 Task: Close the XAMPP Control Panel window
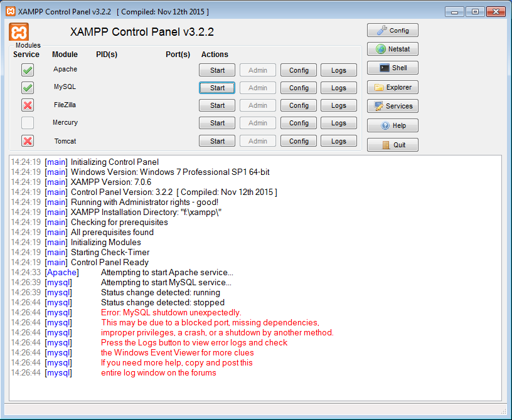click(496, 12)
